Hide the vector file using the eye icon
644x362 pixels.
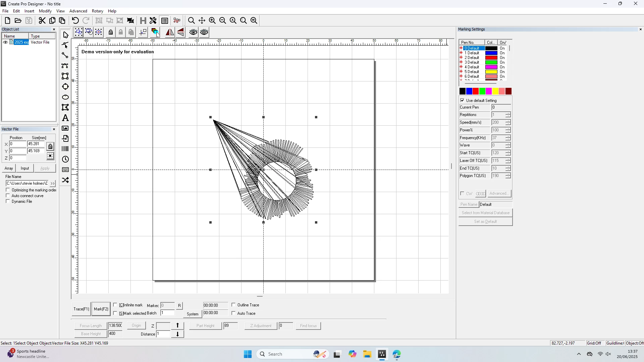[x=5, y=42]
